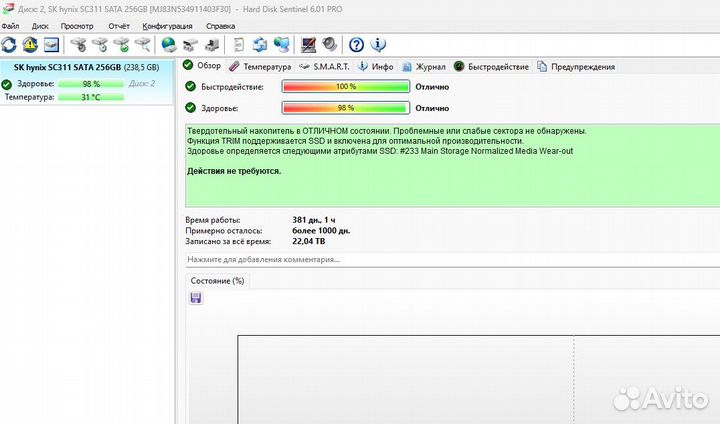This screenshot has width=720, height=424.
Task: Select the Состояние (%) chart tab
Action: click(x=217, y=281)
